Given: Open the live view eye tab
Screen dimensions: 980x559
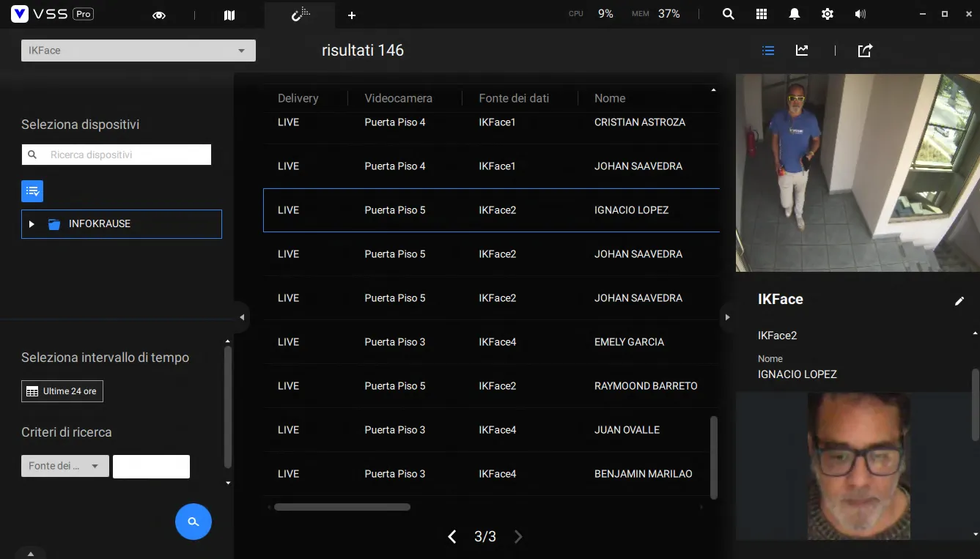Looking at the screenshot, I should coord(159,15).
